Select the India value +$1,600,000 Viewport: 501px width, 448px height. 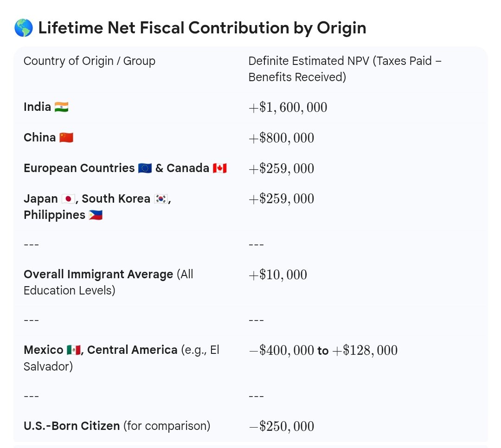pos(288,108)
